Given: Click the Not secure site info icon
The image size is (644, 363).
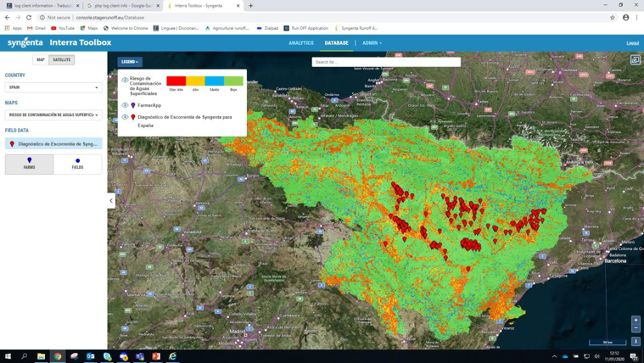Looking at the screenshot, I should (42, 18).
